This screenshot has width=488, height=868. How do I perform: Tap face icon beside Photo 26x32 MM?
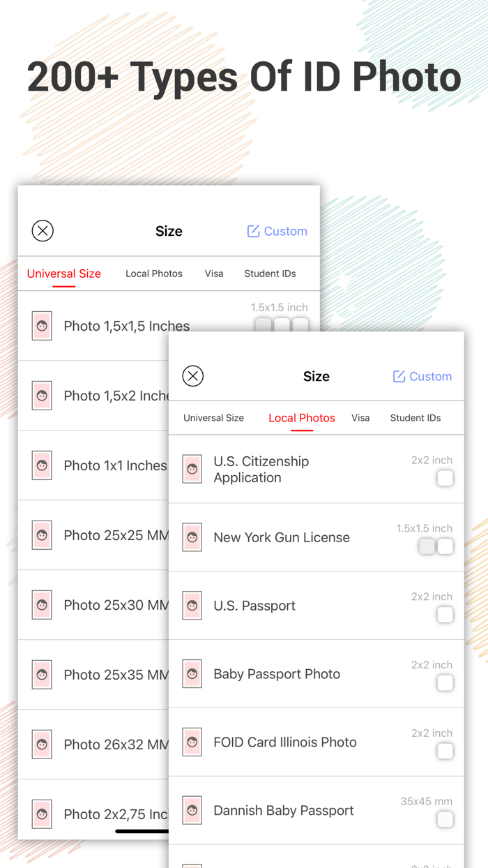pos(42,744)
